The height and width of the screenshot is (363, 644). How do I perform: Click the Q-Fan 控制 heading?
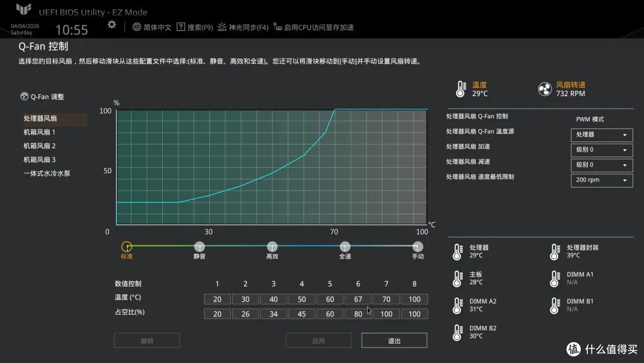[x=43, y=47]
